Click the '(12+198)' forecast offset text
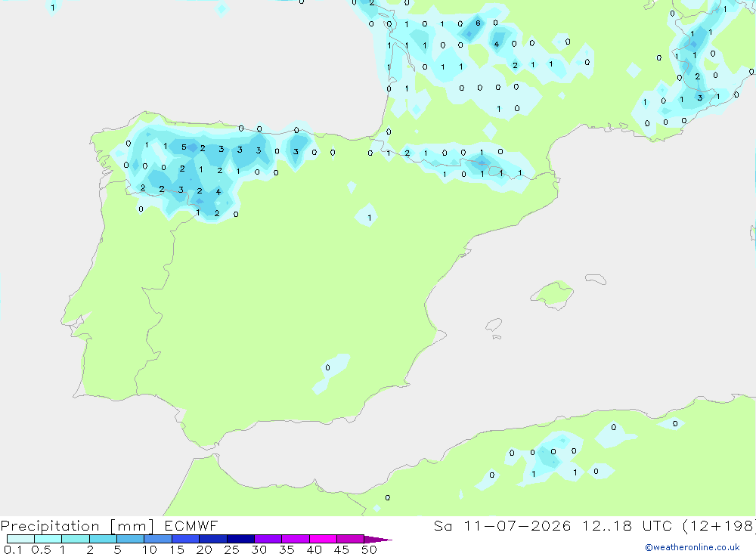The height and width of the screenshot is (554, 756). pyautogui.click(x=719, y=526)
